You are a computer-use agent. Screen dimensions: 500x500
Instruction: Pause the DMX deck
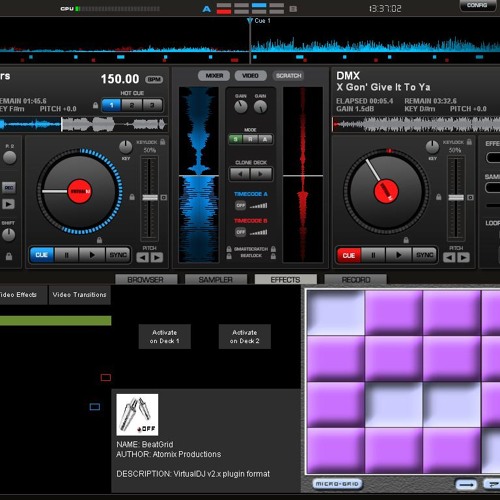373,255
